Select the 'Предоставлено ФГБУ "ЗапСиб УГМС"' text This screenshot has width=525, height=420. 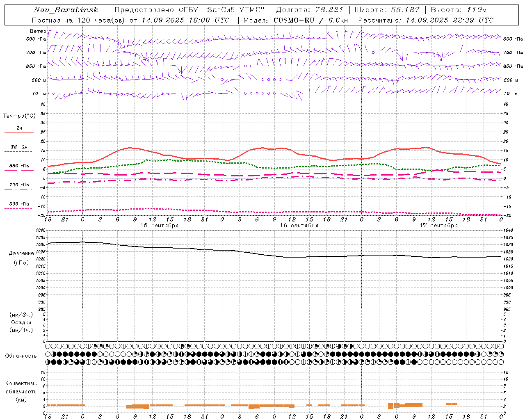click(x=189, y=10)
